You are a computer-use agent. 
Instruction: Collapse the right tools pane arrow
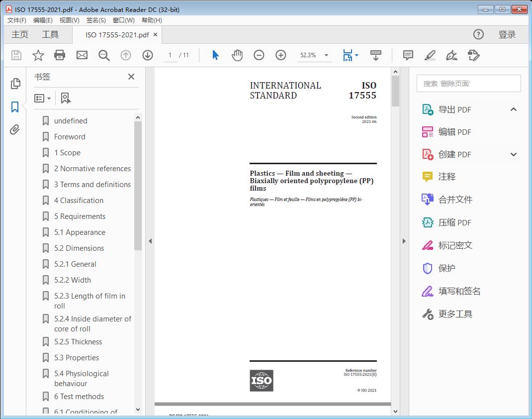404,241
